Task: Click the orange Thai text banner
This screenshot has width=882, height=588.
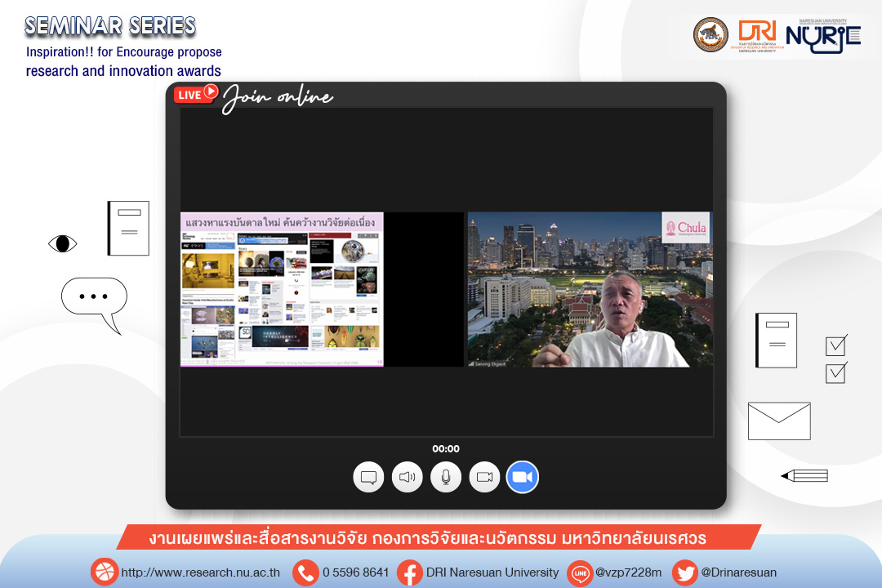Action: pyautogui.click(x=439, y=537)
